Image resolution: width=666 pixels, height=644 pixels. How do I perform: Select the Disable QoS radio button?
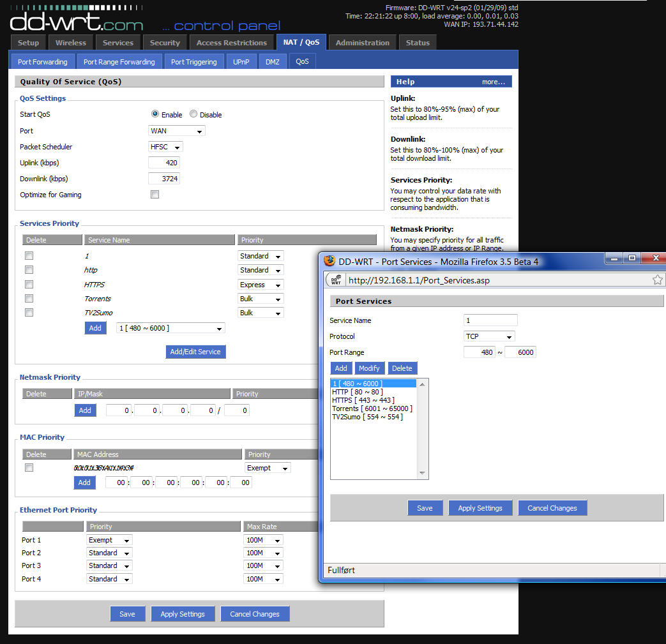click(193, 114)
